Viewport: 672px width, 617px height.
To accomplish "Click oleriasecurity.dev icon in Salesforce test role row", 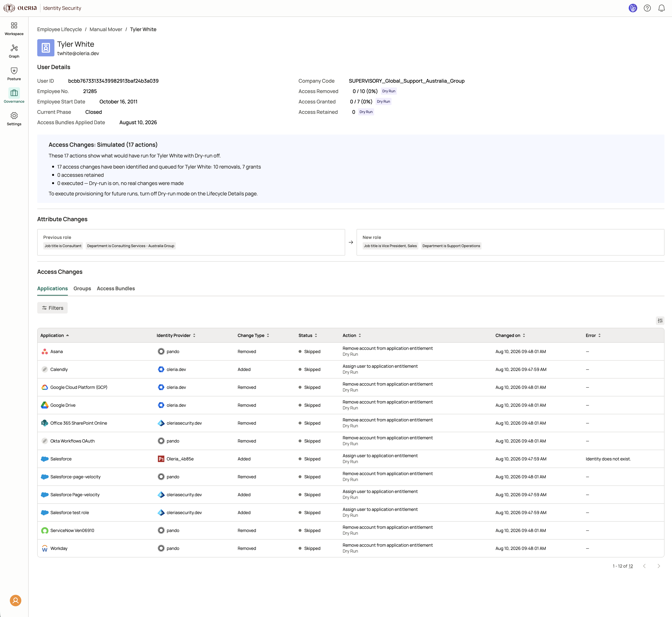I will 161,512.
